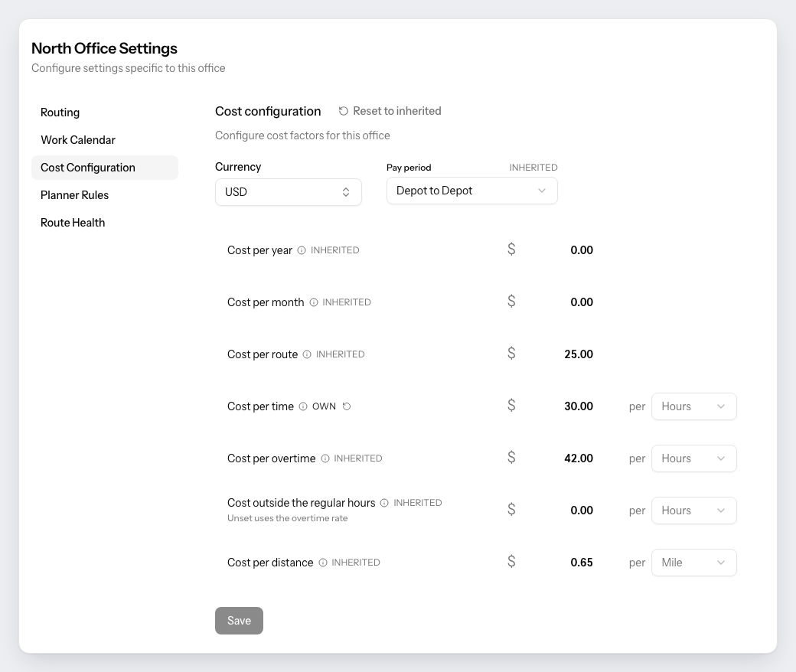This screenshot has height=672, width=796.
Task: Reset Cost per time with the OWN revert icon
Action: 347,406
